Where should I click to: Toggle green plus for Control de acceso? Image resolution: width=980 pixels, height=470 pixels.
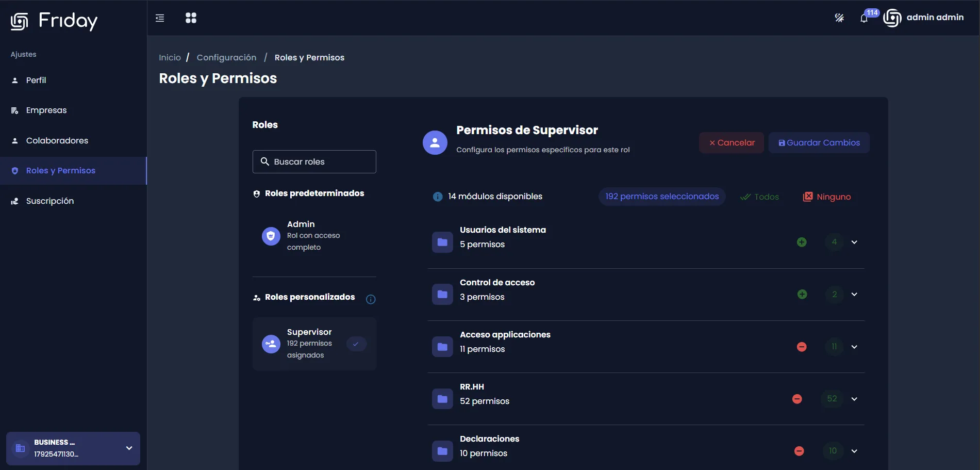click(x=802, y=294)
